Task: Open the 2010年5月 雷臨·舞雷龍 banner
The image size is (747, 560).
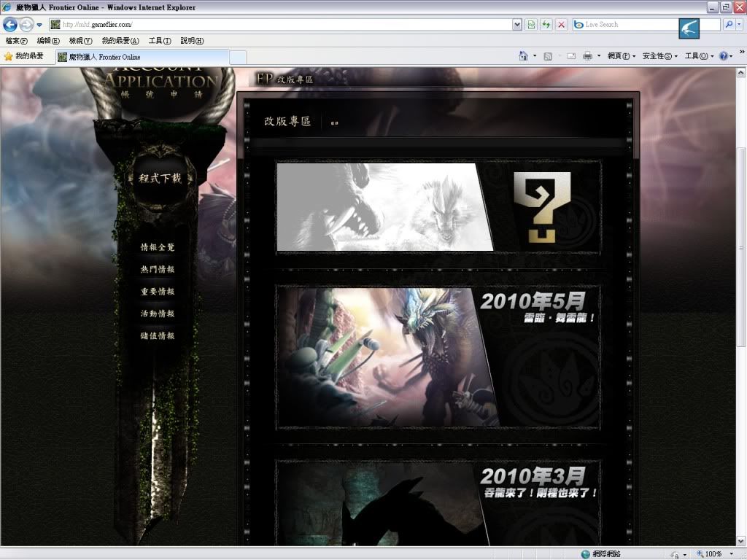Action: 438,357
